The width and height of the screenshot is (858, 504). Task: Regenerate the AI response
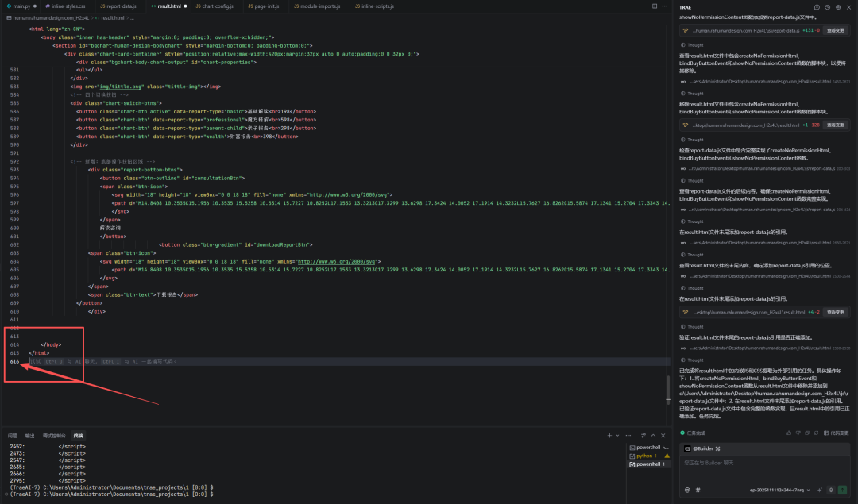coord(816,433)
